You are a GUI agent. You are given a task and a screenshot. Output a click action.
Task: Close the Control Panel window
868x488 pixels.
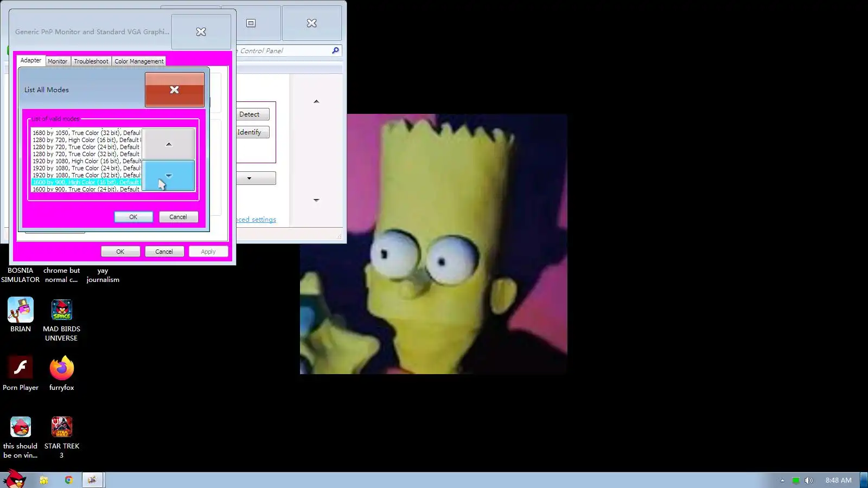click(311, 23)
